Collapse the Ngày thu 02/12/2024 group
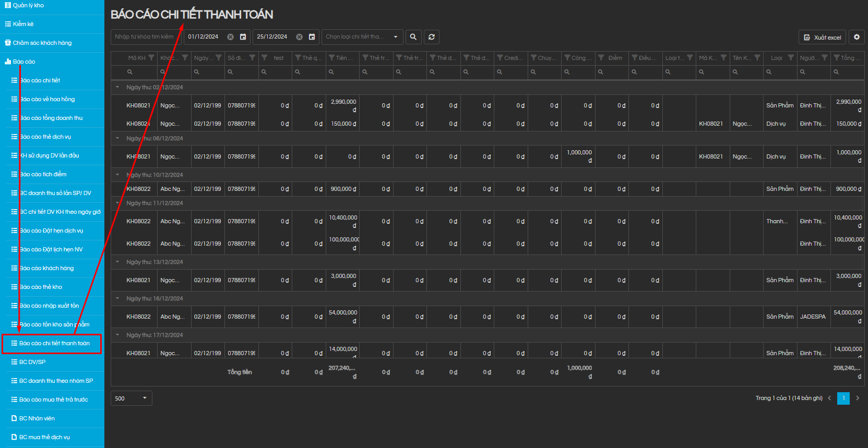 click(117, 87)
